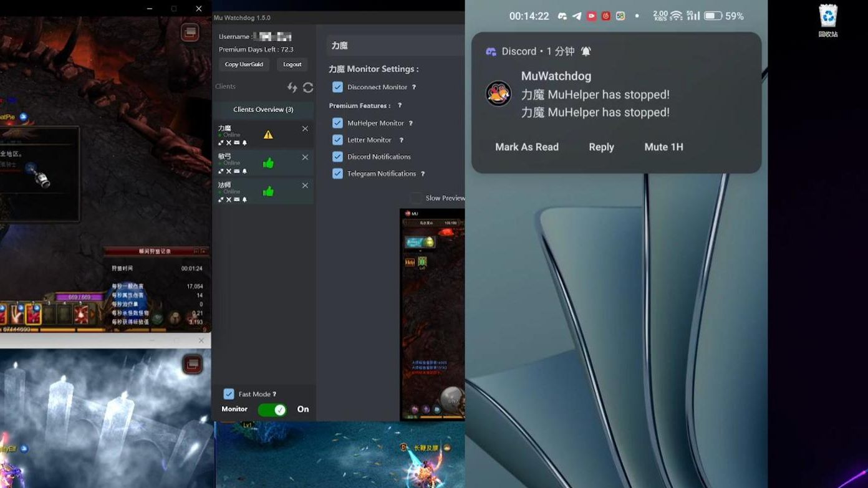Tap Mark As Read on Discord notification
Image resolution: width=868 pixels, height=488 pixels.
coord(527,147)
